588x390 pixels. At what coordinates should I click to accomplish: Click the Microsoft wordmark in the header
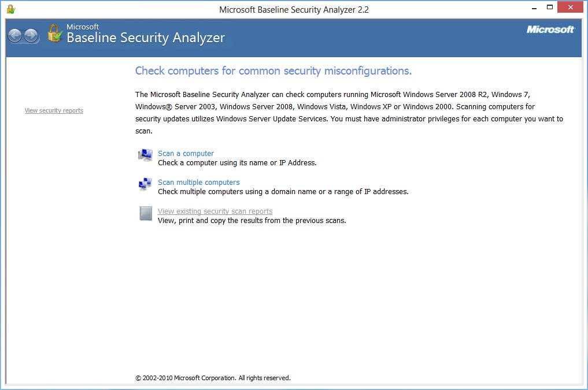pos(550,29)
